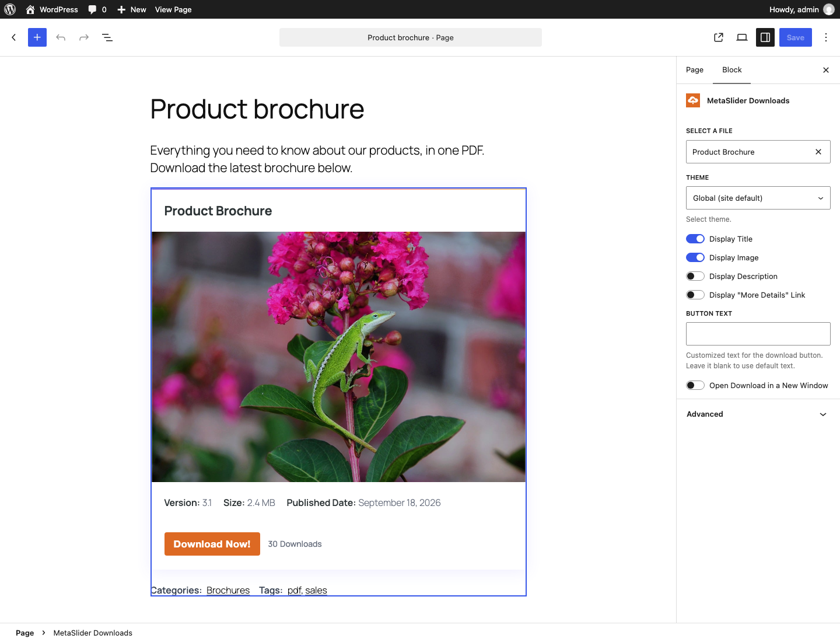
Task: Switch to the Block tab
Action: click(x=732, y=70)
